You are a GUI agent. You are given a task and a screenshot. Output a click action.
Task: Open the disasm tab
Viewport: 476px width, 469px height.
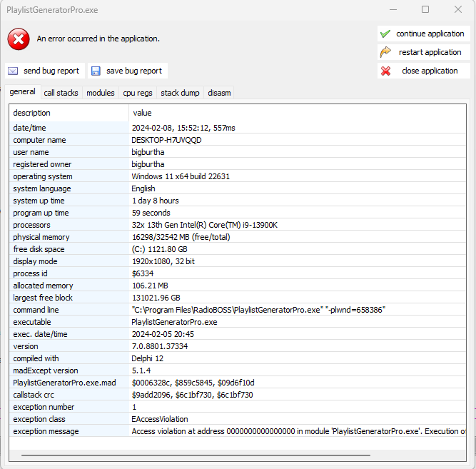[219, 93]
